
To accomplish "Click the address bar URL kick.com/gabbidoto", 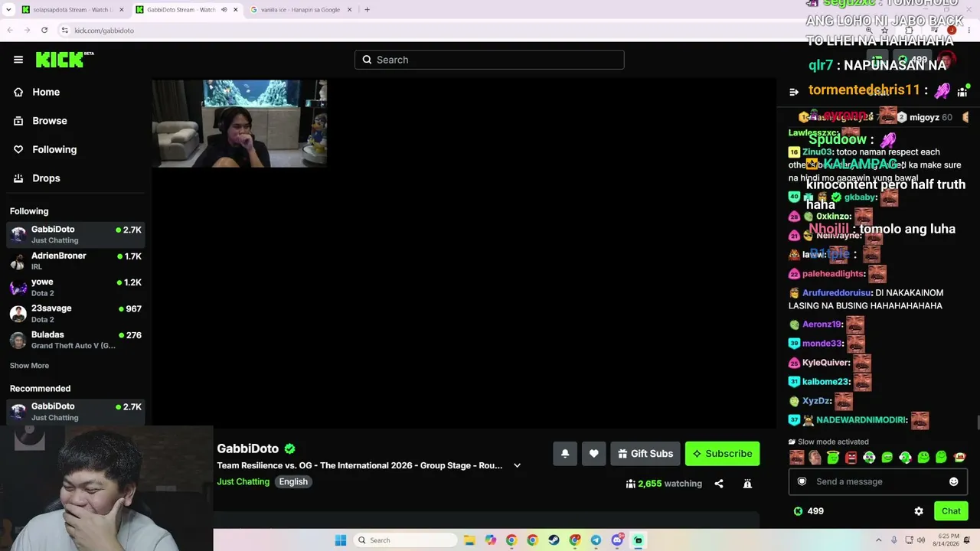I will point(104,31).
